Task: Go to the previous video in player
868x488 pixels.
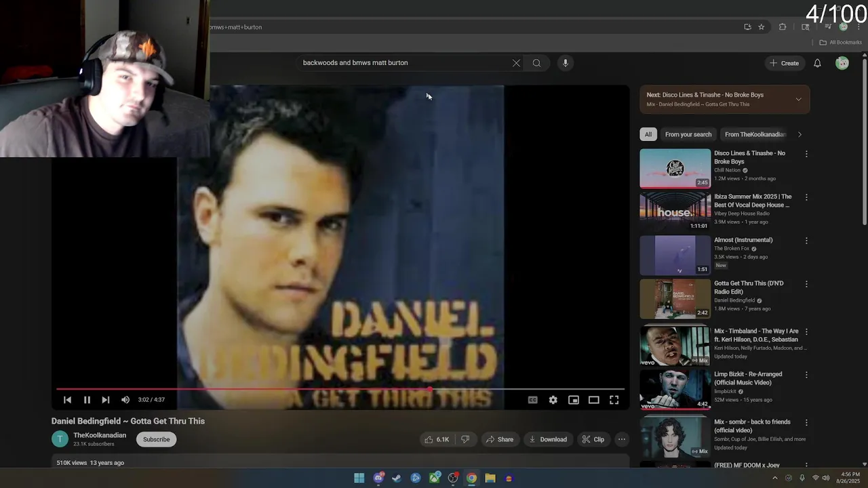Action: coord(67,400)
